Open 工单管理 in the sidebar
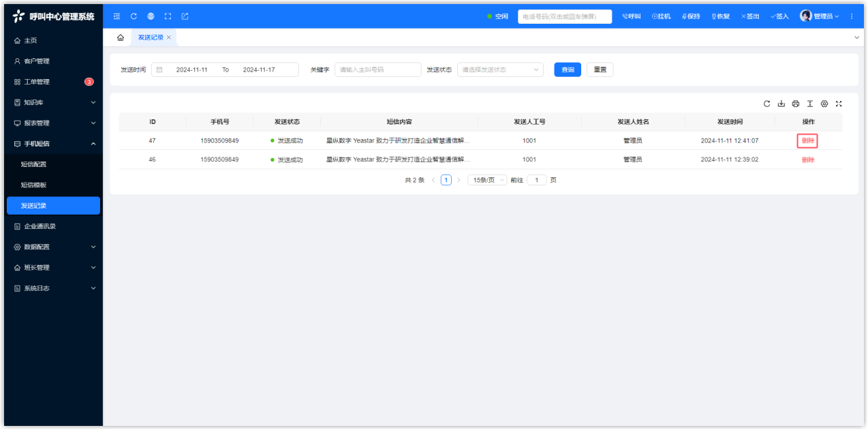Screen dimensions: 868x430 [37, 82]
